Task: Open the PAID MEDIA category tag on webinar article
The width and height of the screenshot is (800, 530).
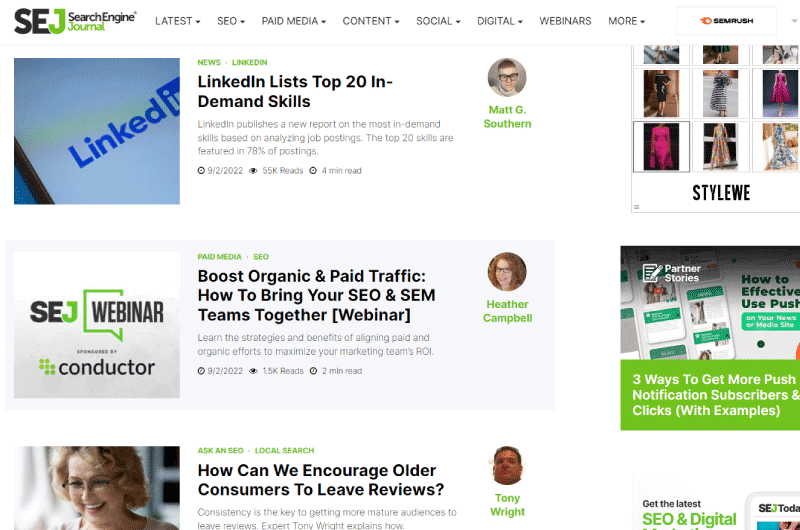Action: pyautogui.click(x=219, y=257)
